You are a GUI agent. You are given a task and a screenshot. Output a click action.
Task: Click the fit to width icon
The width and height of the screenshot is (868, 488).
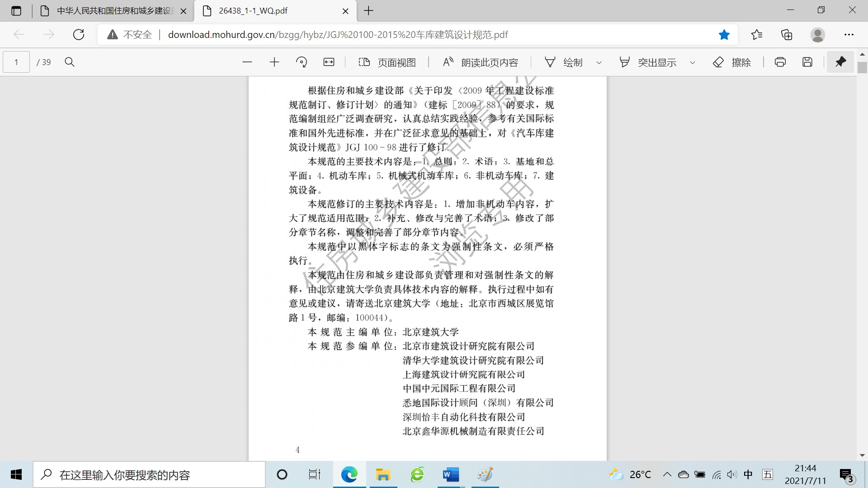329,62
